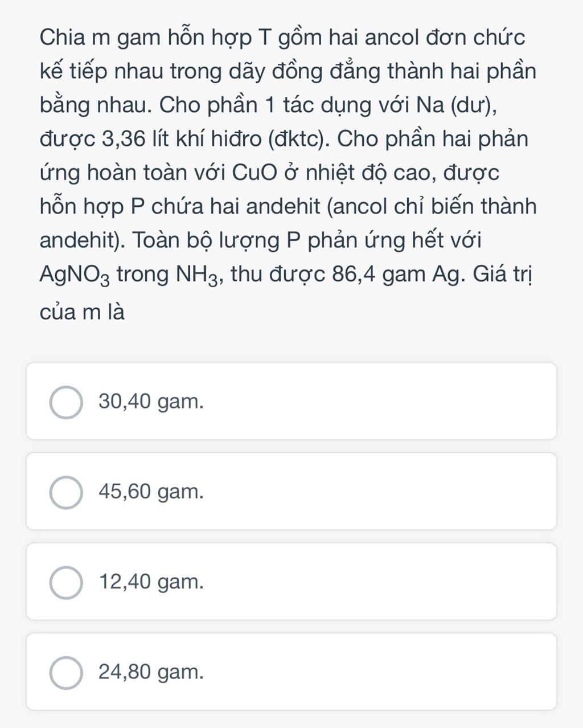Image resolution: width=583 pixels, height=728 pixels.
Task: Click blank area of the 30,40 gam card
Action: (376, 402)
